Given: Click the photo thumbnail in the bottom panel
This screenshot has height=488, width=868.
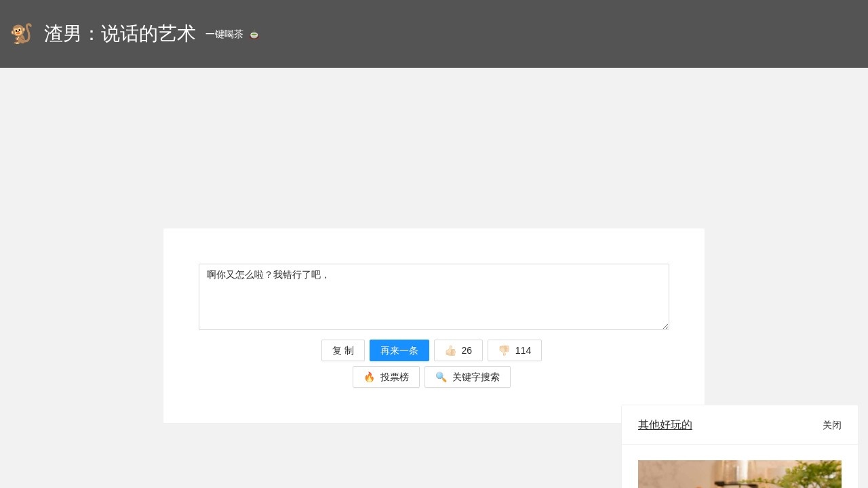Looking at the screenshot, I should pos(739,474).
